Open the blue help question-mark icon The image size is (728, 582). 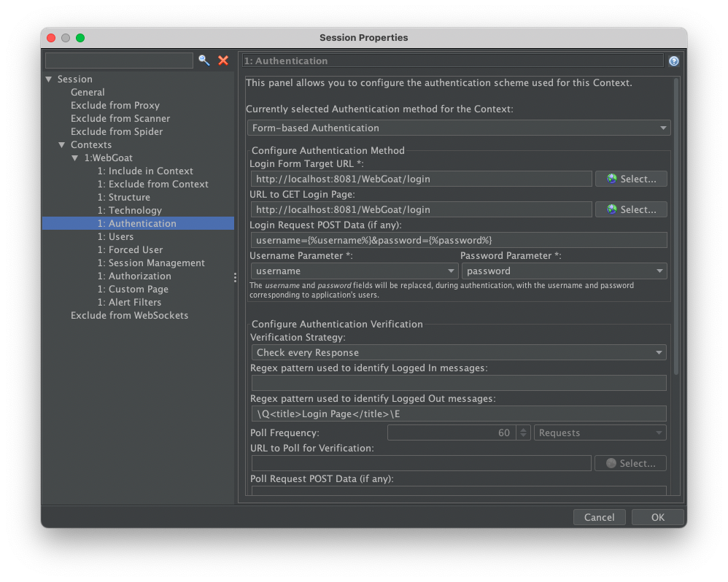point(674,61)
